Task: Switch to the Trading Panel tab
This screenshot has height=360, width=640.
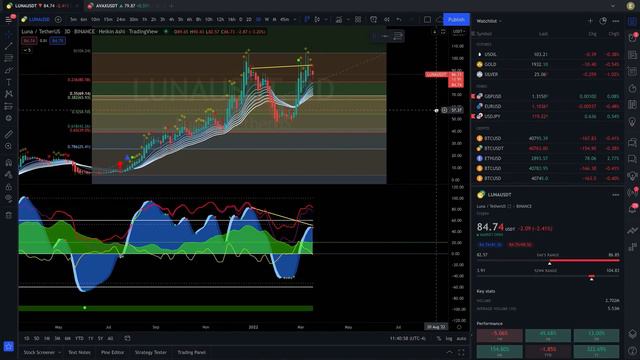Action: tap(191, 352)
